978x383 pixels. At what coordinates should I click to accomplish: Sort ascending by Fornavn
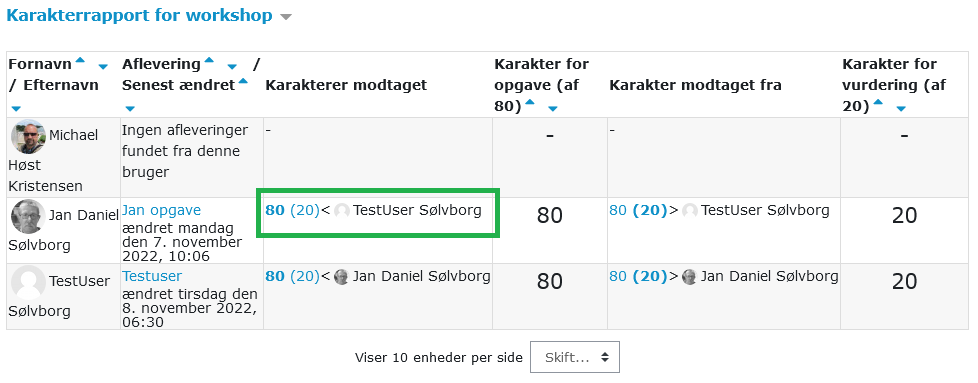tap(80, 61)
